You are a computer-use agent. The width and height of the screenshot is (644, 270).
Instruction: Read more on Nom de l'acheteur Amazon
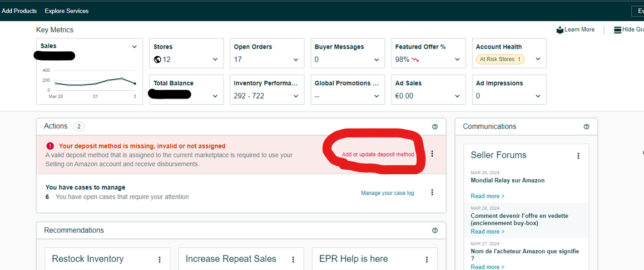(488, 267)
